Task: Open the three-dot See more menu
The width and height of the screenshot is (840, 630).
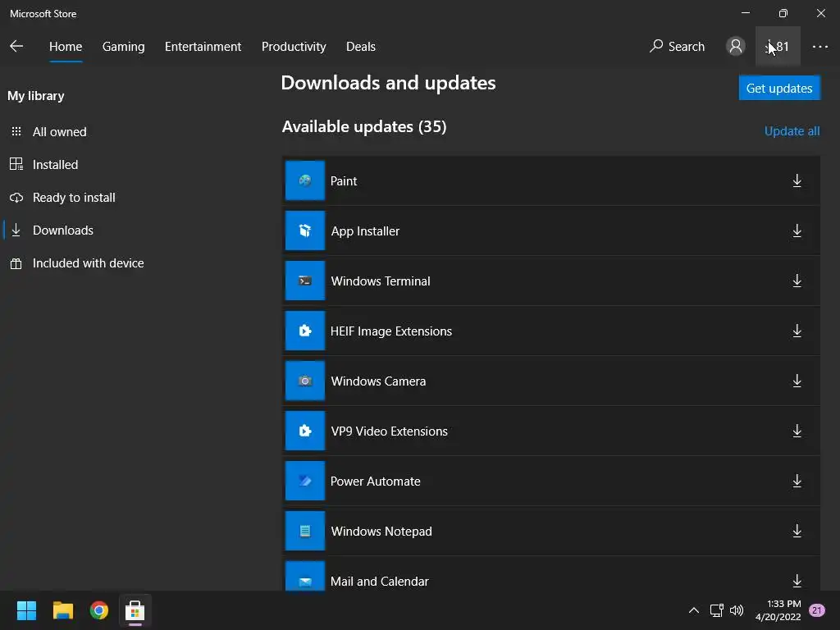Action: pyautogui.click(x=820, y=47)
